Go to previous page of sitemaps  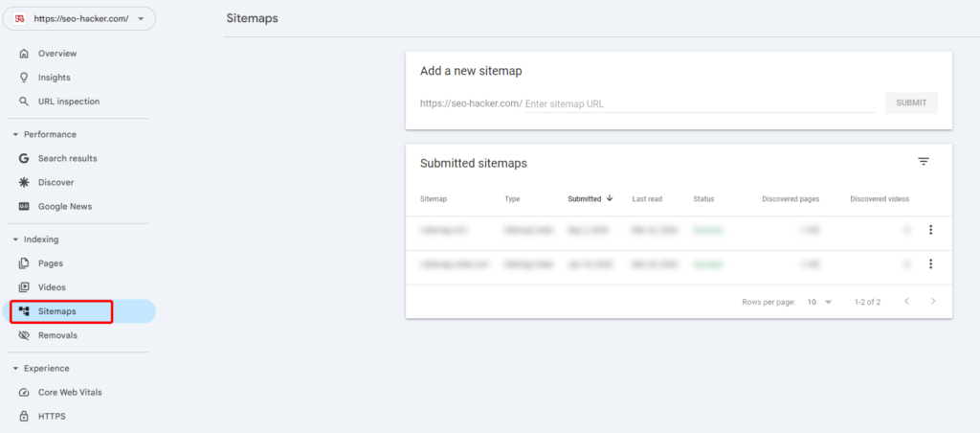(x=907, y=302)
